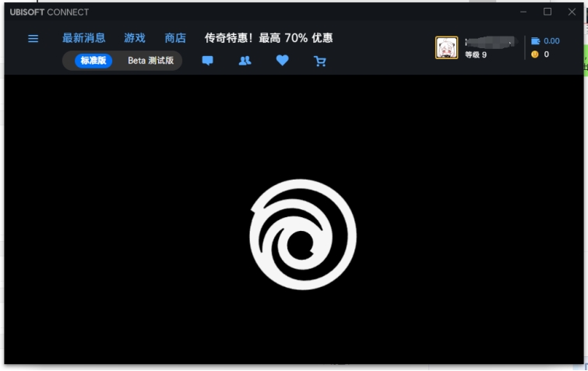Open the 最新消息 news tab
The image size is (588, 371).
click(x=83, y=38)
